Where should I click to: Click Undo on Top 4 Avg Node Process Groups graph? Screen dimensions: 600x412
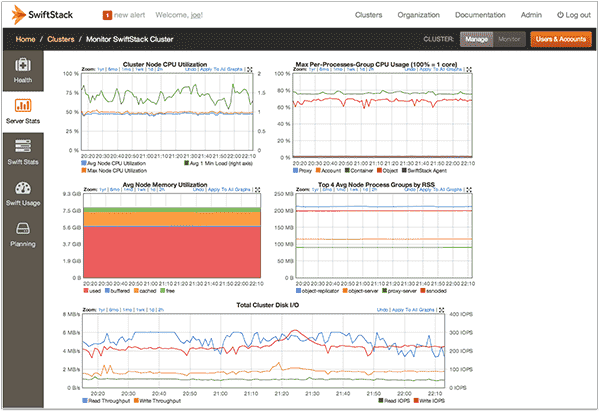tap(410, 189)
